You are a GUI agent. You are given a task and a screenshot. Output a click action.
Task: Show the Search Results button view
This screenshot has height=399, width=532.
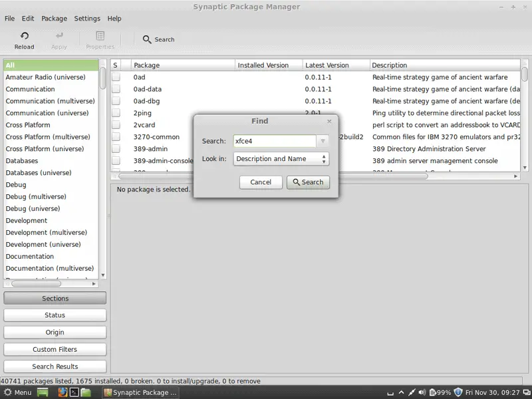[x=55, y=366]
